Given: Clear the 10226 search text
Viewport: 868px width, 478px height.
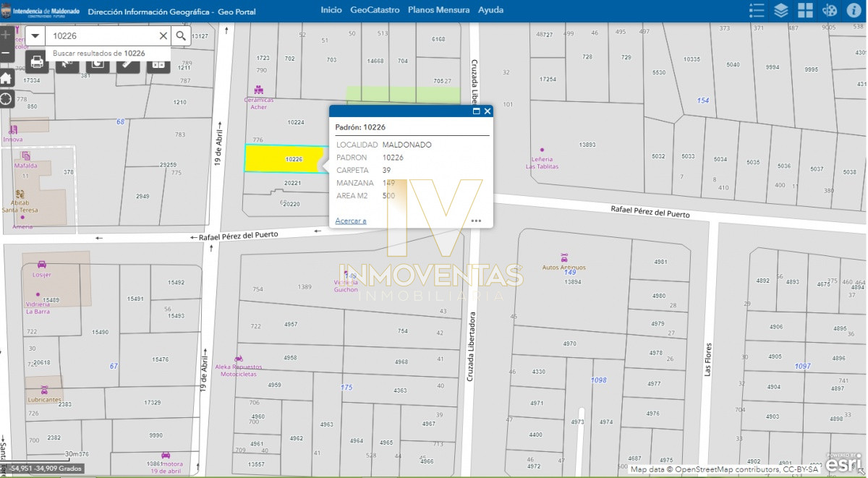Looking at the screenshot, I should (x=163, y=35).
